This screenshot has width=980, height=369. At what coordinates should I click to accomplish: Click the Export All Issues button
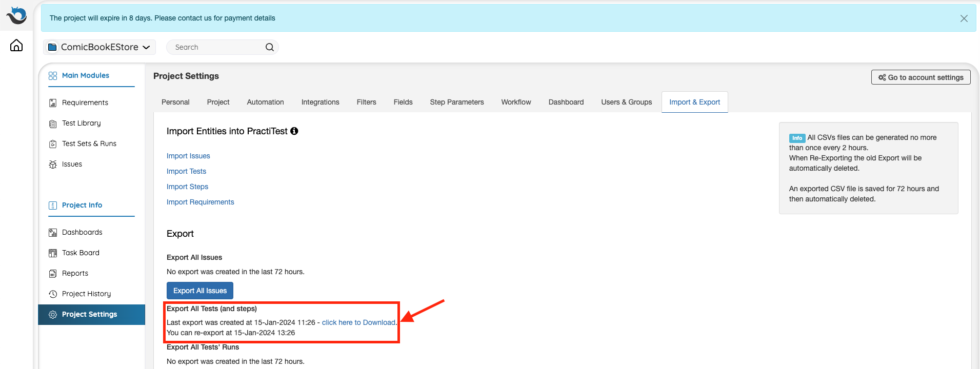(200, 291)
